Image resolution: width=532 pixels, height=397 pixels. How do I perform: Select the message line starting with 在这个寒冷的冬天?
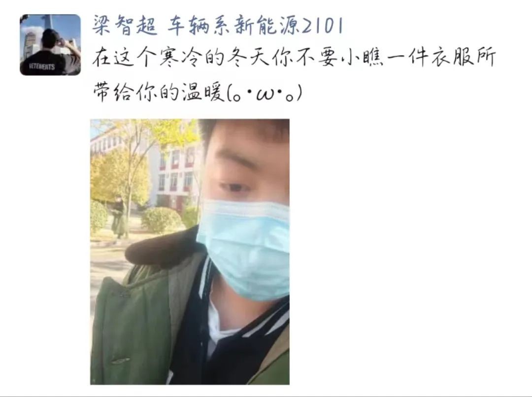(294, 57)
